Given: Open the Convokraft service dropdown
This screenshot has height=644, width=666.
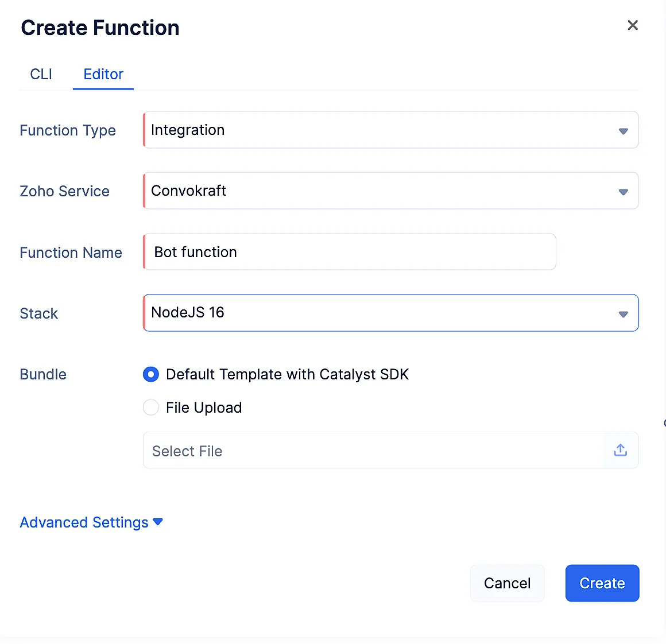Looking at the screenshot, I should coord(391,191).
